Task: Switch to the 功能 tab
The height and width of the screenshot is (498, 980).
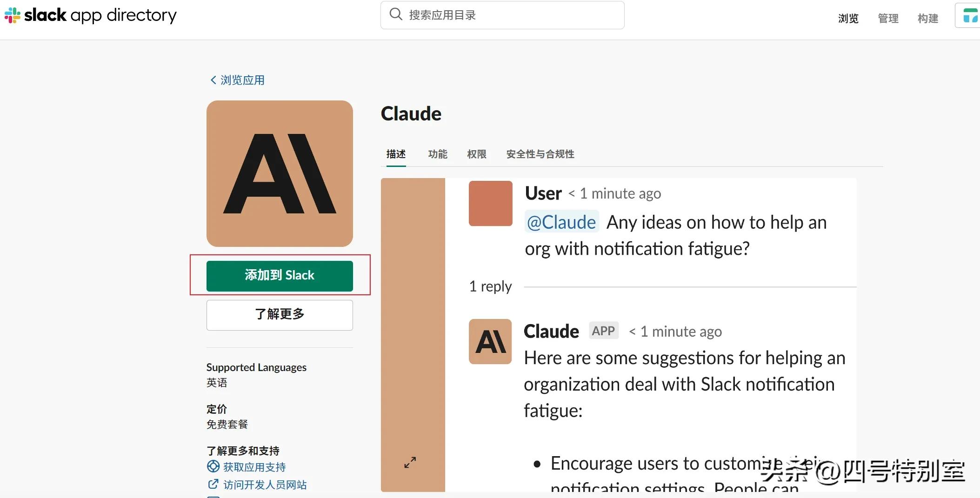Action: point(437,154)
